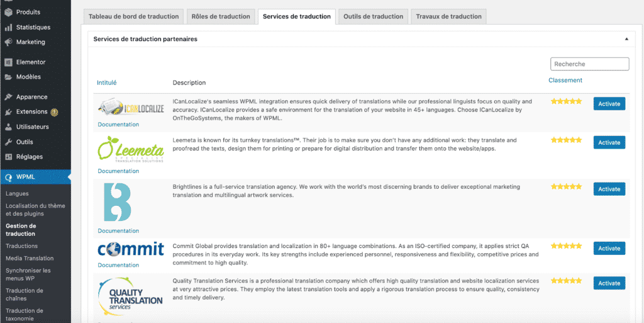The width and height of the screenshot is (644, 323).
Task: Click the star rating for Leemeta
Action: [567, 140]
